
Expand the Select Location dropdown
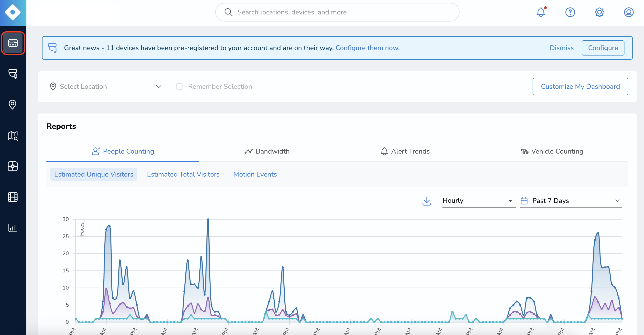105,87
